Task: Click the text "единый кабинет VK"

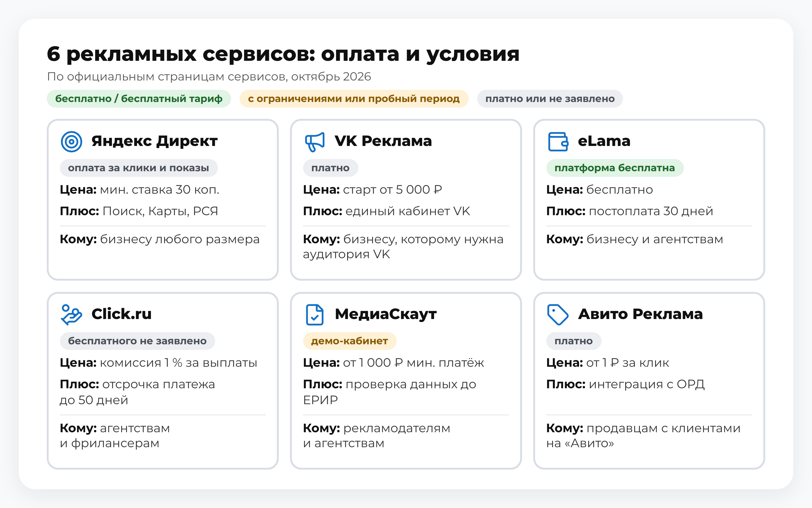Action: coord(407,211)
